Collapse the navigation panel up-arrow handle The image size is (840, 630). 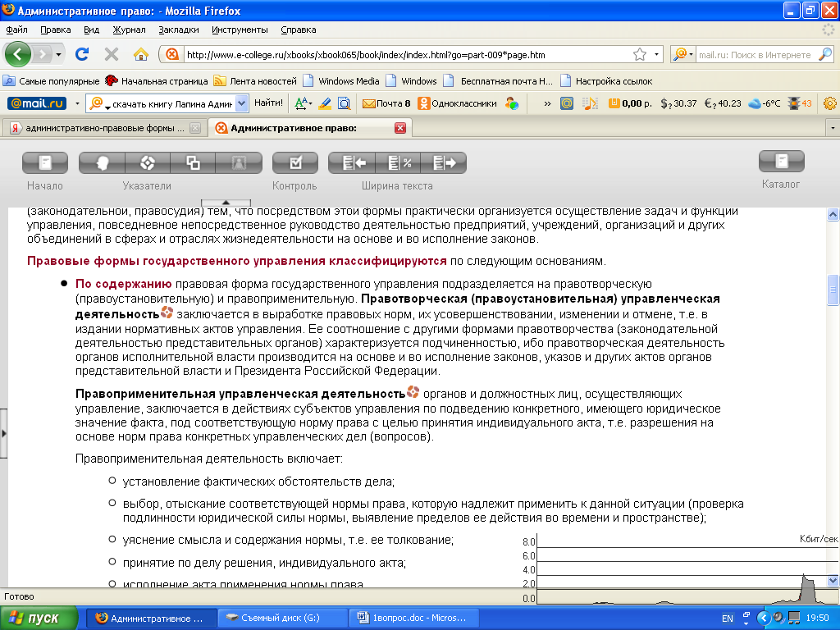tap(226, 203)
